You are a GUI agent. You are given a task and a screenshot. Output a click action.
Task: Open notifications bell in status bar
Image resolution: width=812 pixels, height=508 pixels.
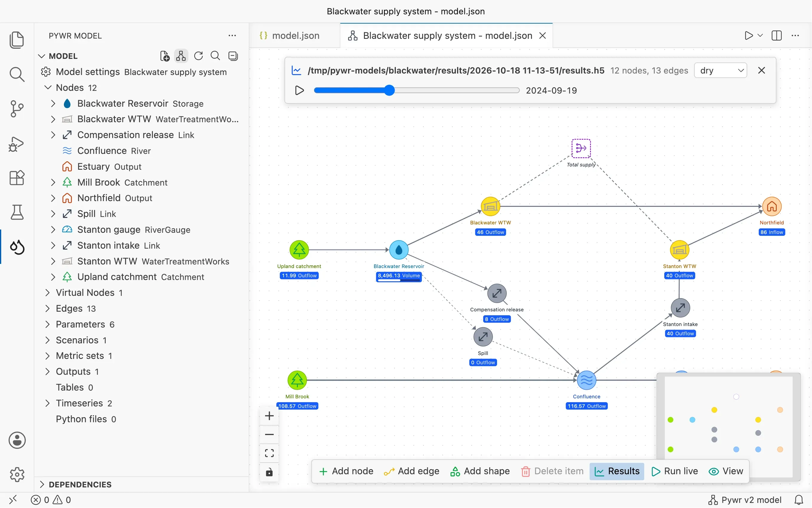point(799,500)
